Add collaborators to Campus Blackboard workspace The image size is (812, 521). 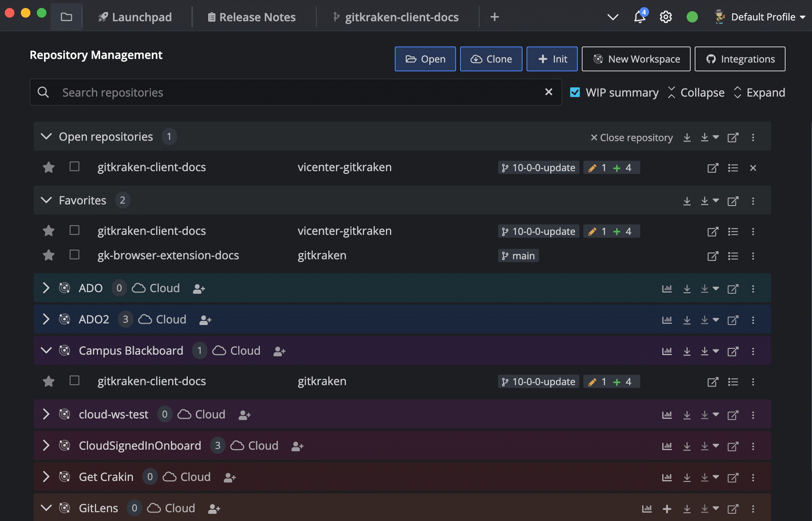[279, 351]
